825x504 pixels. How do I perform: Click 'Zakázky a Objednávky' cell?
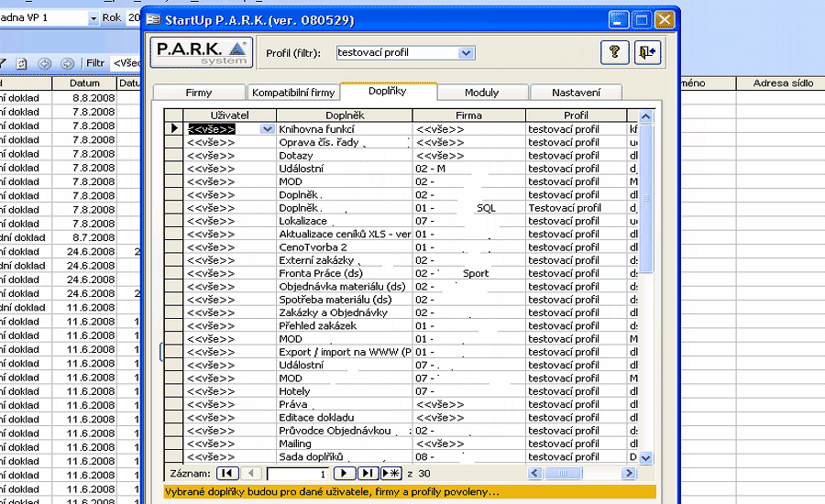coord(345,312)
